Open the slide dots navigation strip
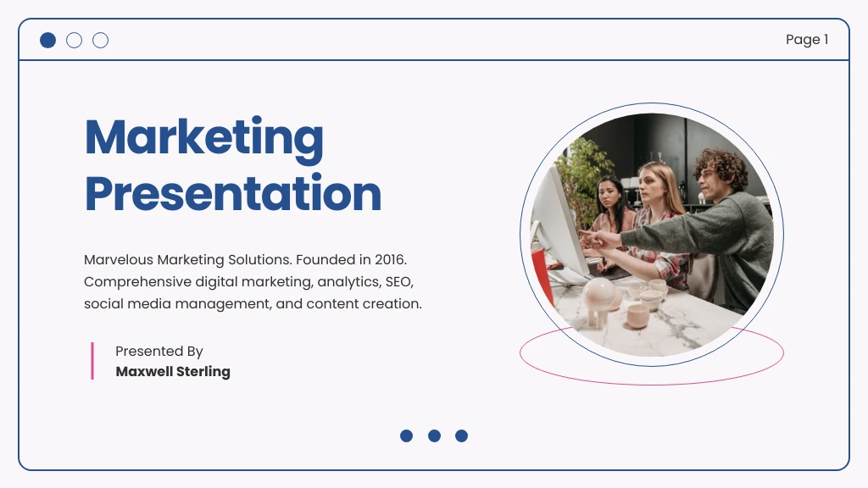This screenshot has width=868, height=488. 434,435
